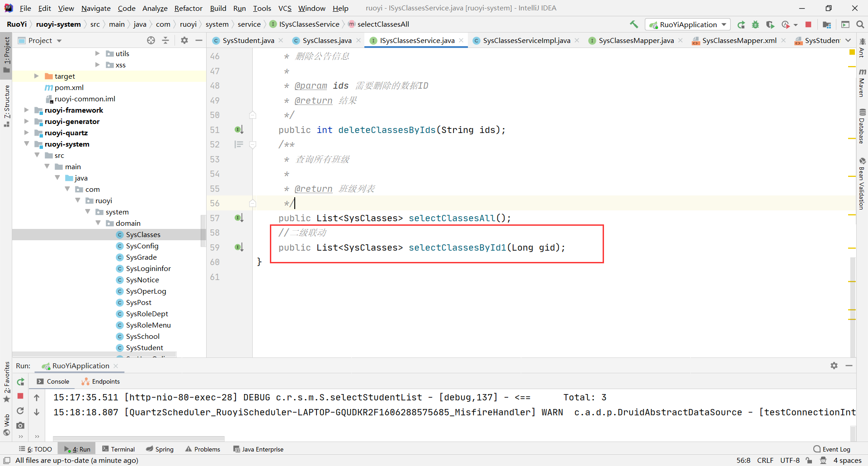Viewport: 868px width, 466px height.
Task: Hide the Project tool window
Action: pos(198,40)
